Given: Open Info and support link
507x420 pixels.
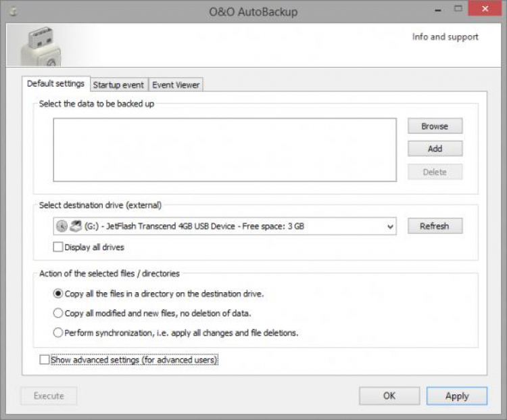Looking at the screenshot, I should point(445,37).
